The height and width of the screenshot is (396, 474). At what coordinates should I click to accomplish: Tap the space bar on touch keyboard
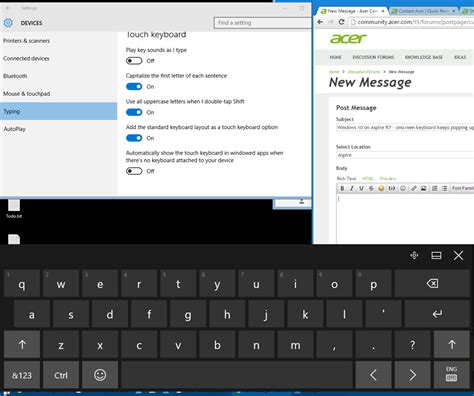[237, 375]
